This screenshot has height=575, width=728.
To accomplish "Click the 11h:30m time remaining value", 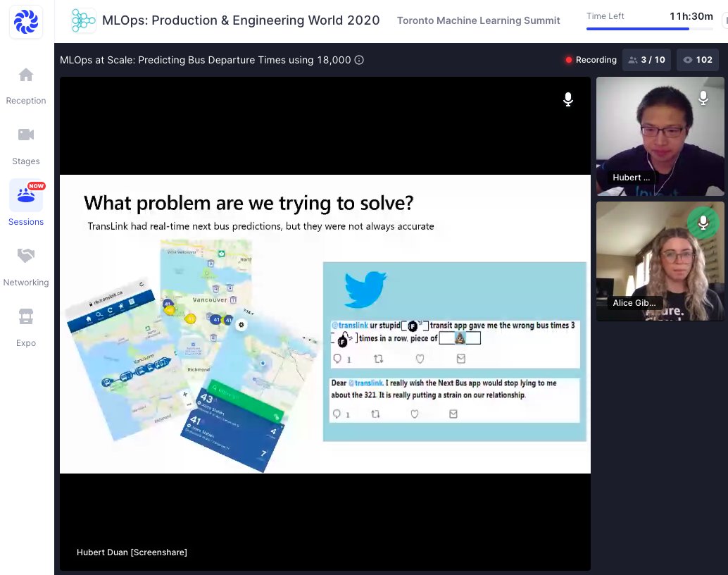I will click(x=691, y=16).
